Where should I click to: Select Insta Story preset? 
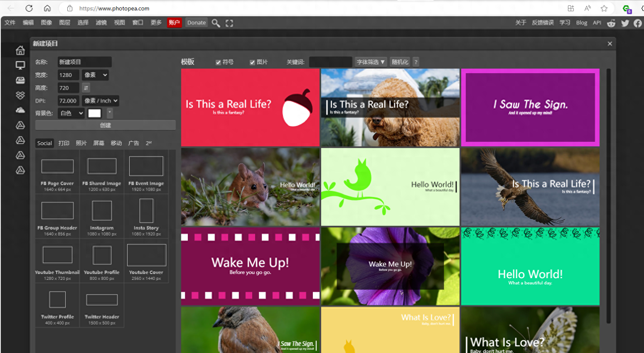tap(146, 217)
